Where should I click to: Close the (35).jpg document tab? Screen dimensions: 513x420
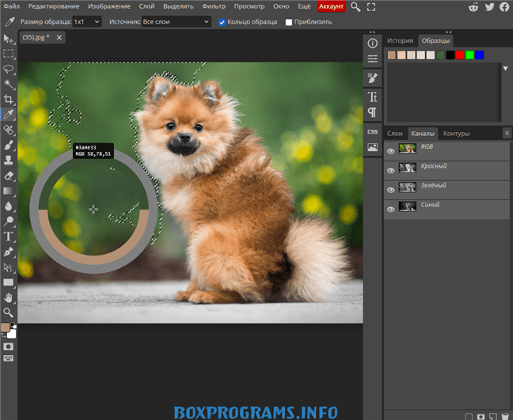[59, 38]
